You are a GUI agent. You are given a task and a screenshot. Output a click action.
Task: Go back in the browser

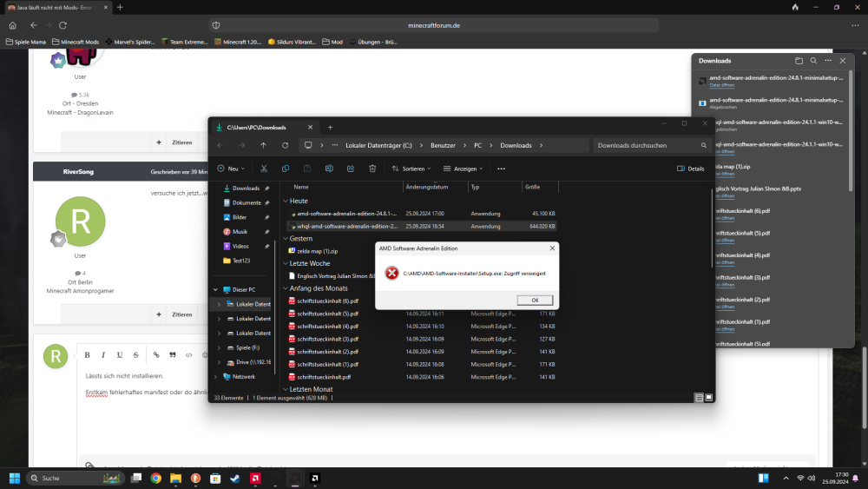[34, 25]
